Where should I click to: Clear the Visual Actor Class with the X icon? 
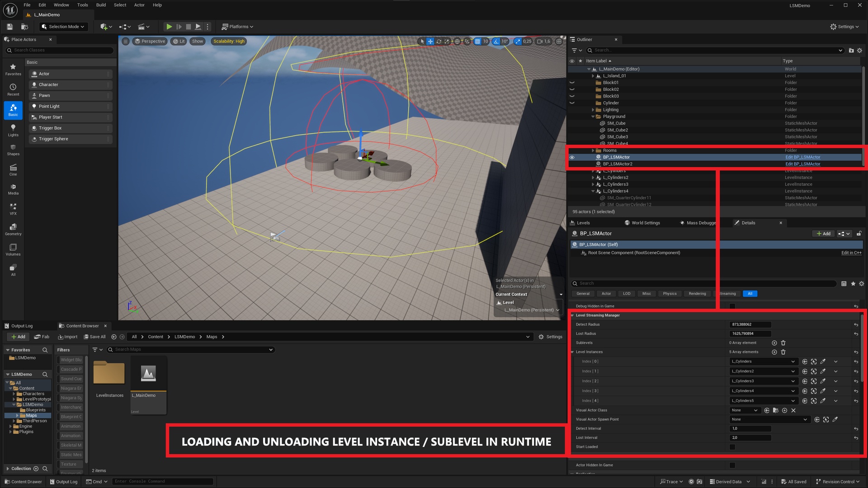click(793, 410)
